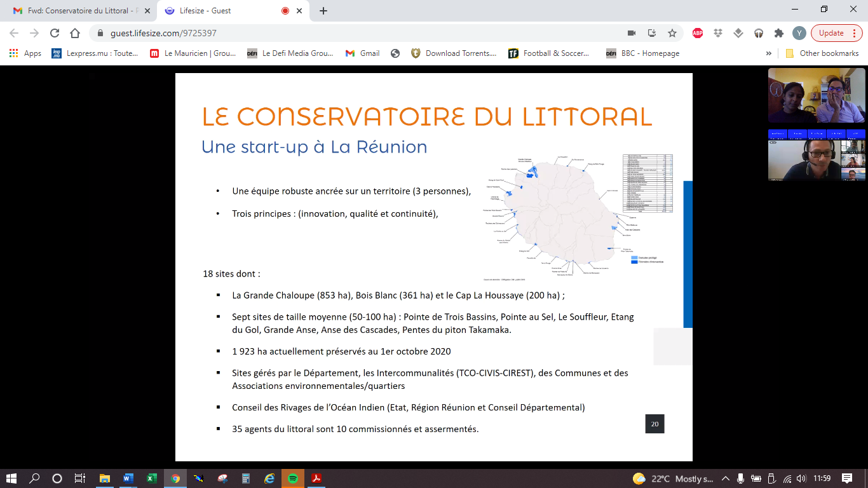868x488 pixels.
Task: Bookmark this page with the star icon
Action: tap(672, 33)
